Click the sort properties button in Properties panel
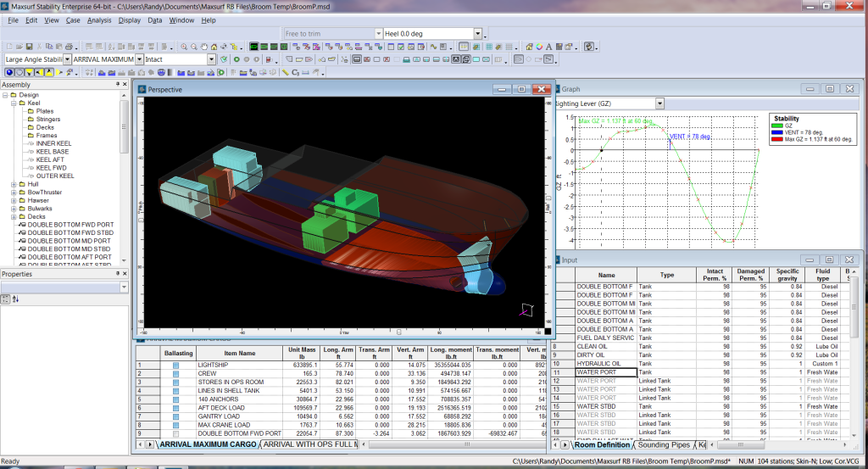The height and width of the screenshot is (469, 868). 15,299
